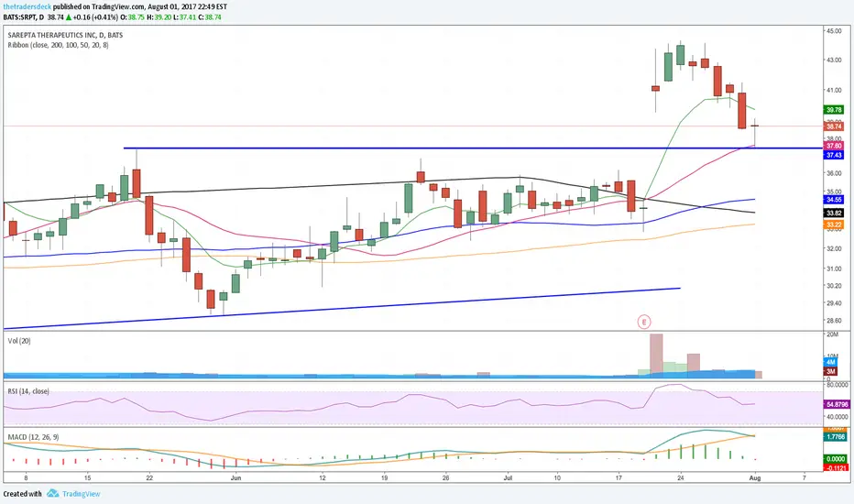Click the Vol (20) indicator label
854x504 pixels.
point(19,341)
